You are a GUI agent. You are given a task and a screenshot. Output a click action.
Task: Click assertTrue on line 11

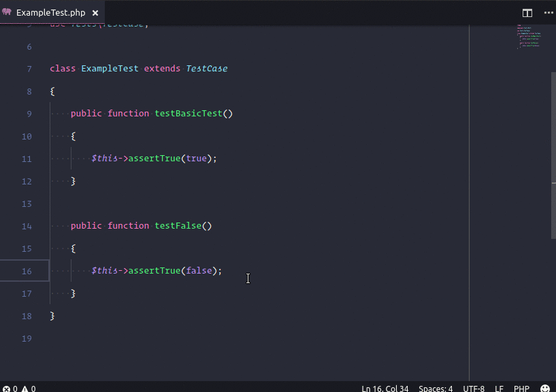(x=154, y=158)
